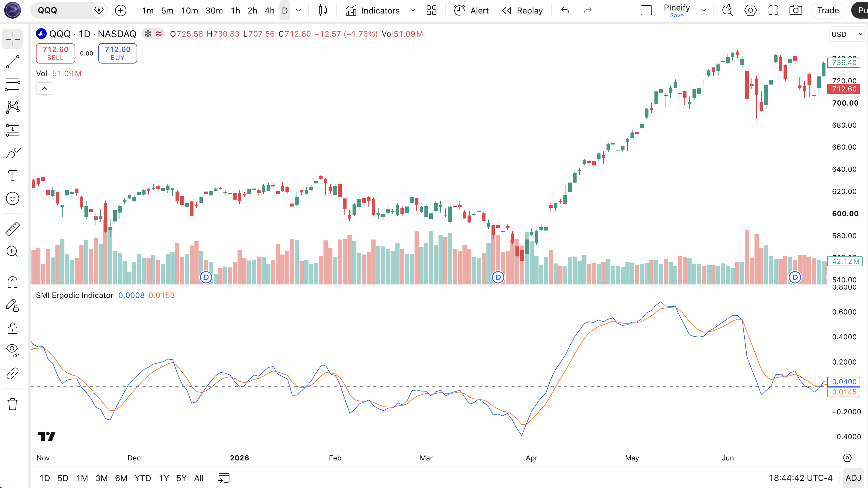Select the D daily timeframe
The height and width of the screenshot is (488, 868).
[x=285, y=10]
